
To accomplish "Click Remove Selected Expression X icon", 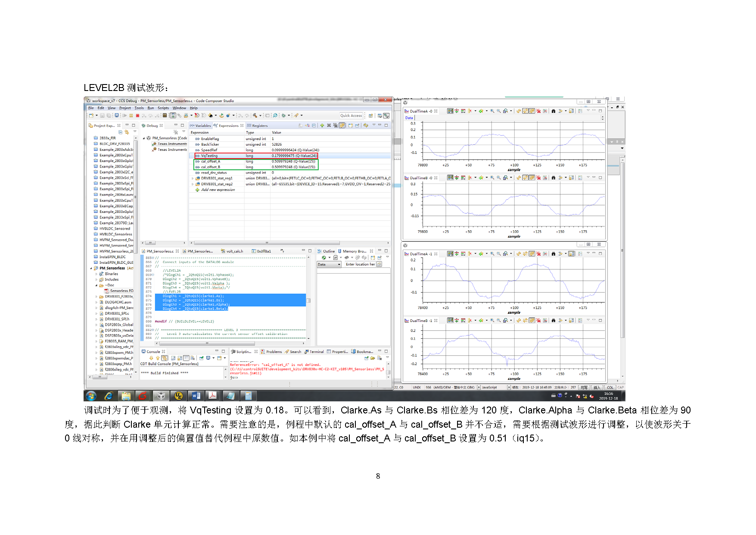I will pos(329,125).
